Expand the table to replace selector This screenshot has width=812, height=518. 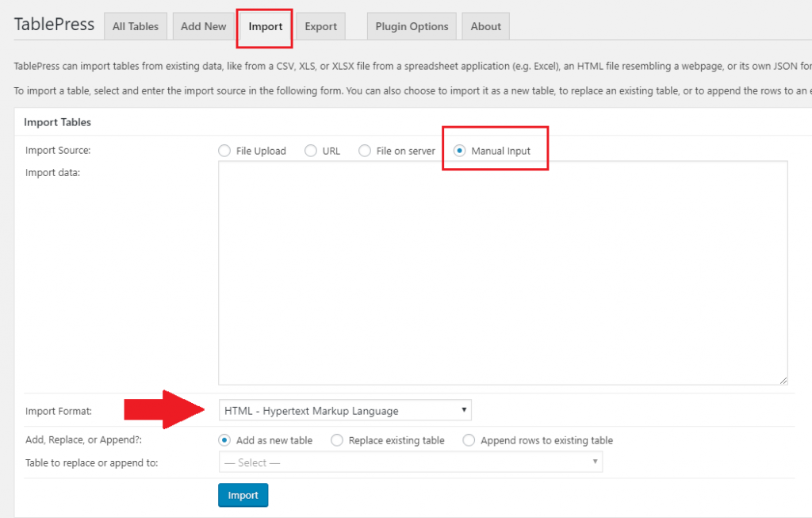(x=411, y=462)
